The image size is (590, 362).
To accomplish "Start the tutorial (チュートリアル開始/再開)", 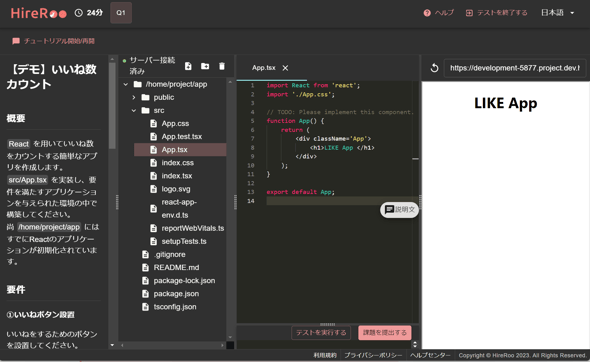I will coord(53,41).
